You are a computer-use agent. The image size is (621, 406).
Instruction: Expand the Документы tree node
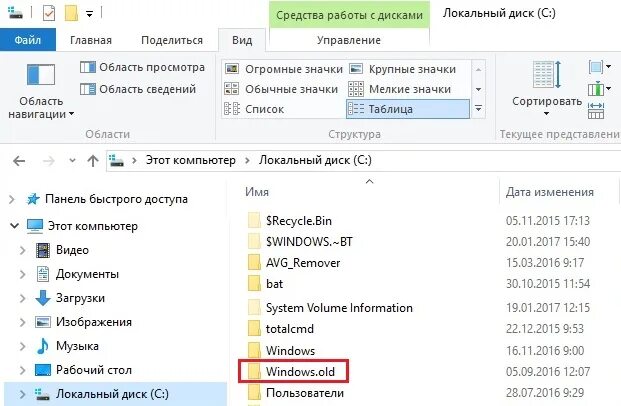(x=23, y=274)
